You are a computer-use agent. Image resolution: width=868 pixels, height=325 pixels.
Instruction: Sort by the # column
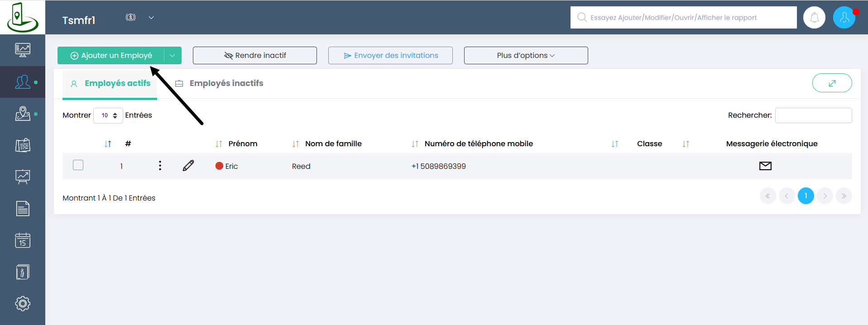point(128,143)
